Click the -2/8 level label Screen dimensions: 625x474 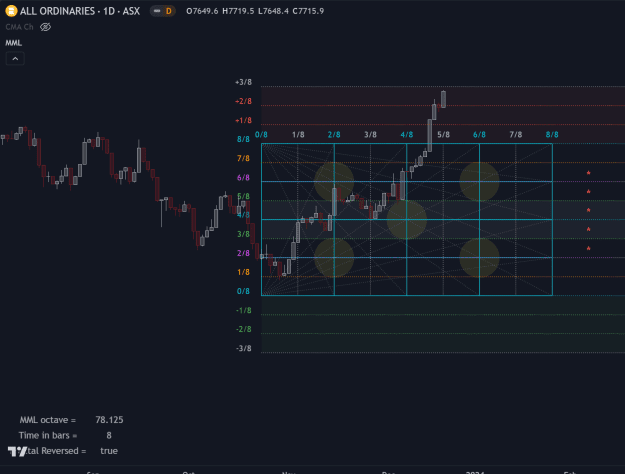click(x=243, y=329)
